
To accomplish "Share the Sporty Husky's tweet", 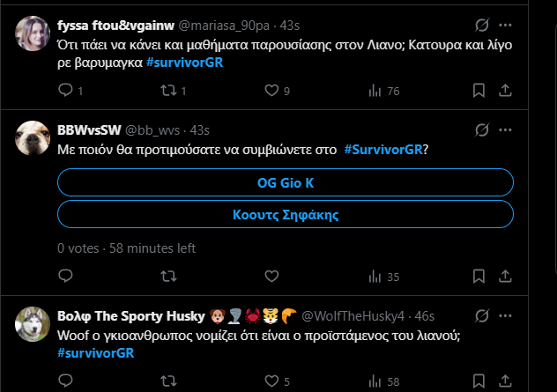I will click(506, 381).
